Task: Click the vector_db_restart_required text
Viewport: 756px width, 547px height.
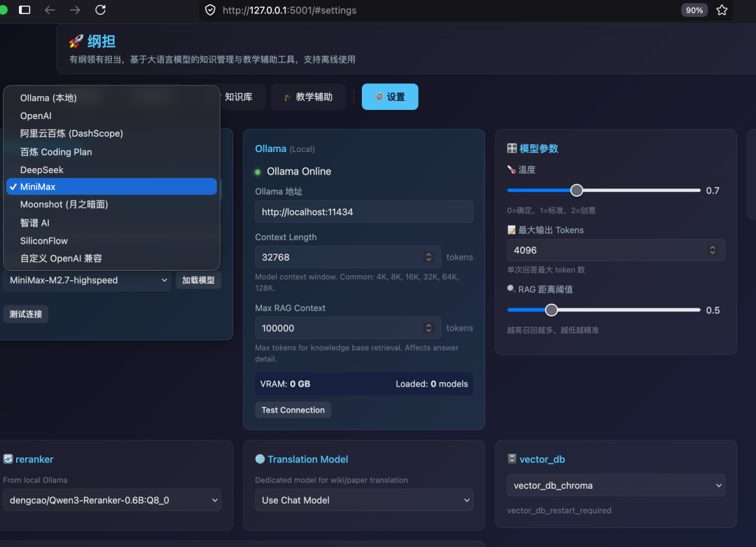Action: tap(559, 511)
